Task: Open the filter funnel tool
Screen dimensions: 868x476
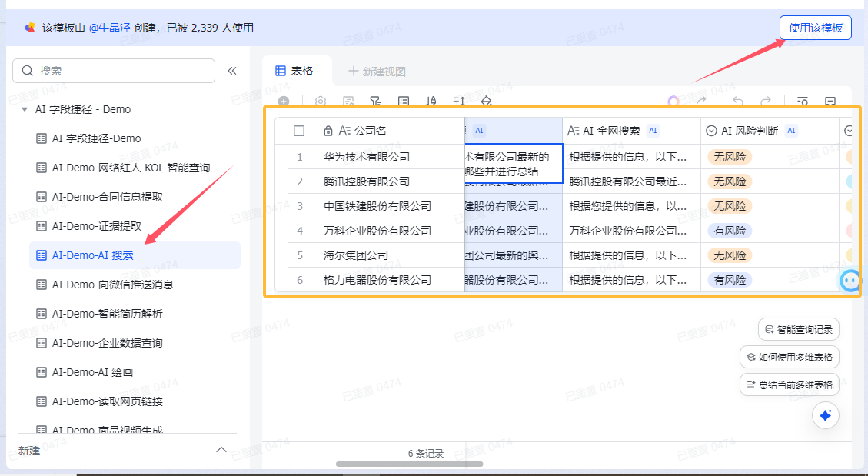Action: 375,102
